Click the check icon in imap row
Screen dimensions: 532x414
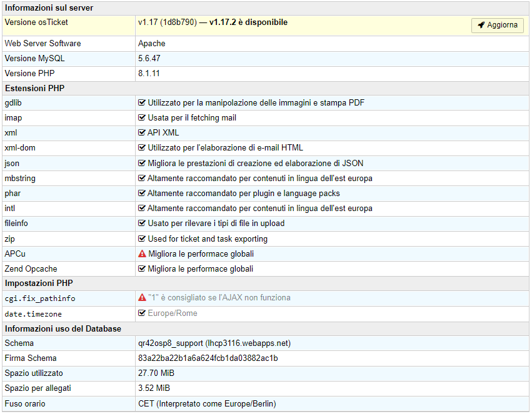click(x=142, y=118)
